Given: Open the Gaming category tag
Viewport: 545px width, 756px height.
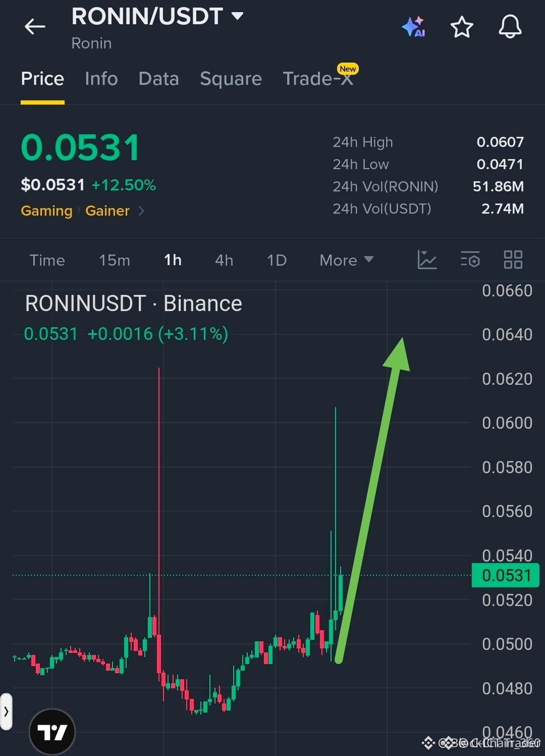Looking at the screenshot, I should point(46,211).
